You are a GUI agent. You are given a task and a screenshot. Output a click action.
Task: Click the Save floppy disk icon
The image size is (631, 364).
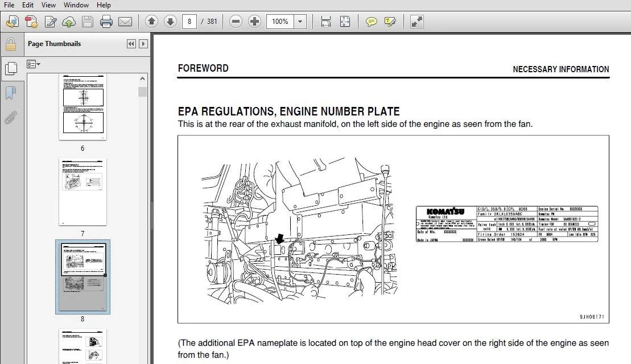click(87, 21)
